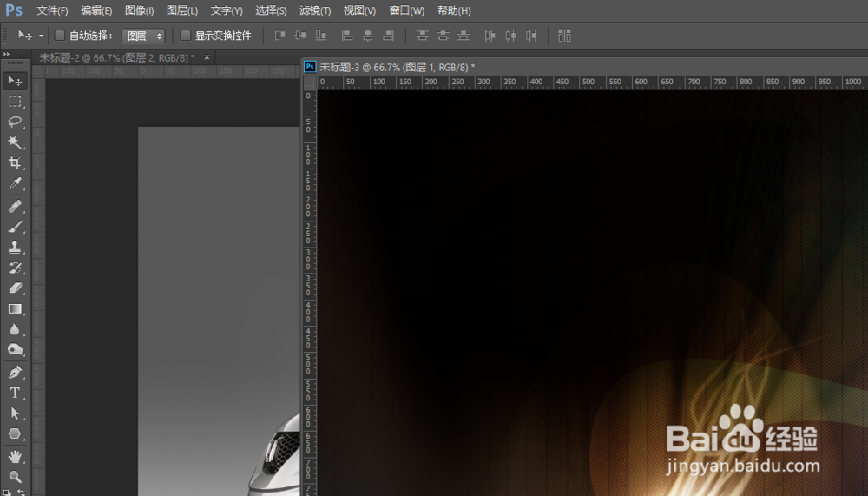
Task: Select the Path Selection tool
Action: [15, 413]
